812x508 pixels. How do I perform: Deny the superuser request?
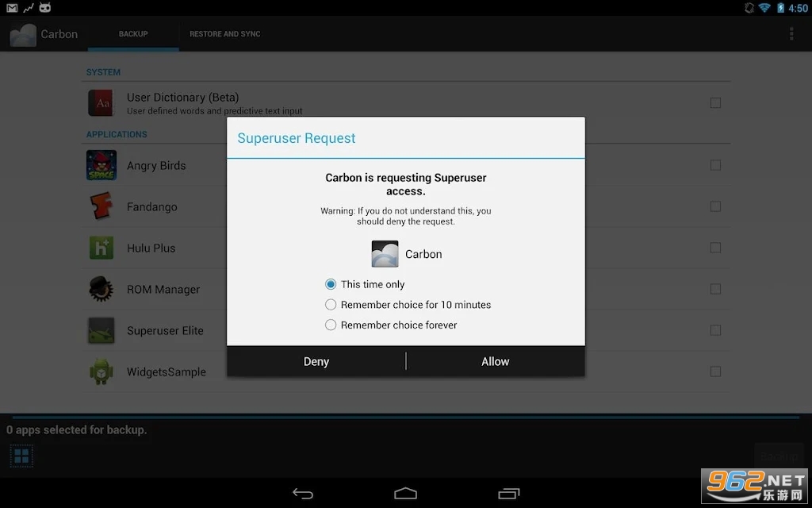316,361
